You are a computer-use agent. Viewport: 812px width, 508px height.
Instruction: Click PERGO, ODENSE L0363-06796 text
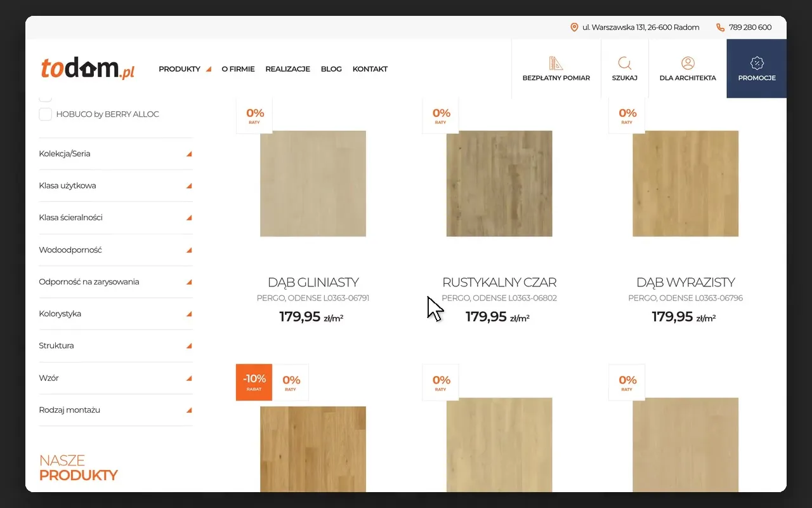pyautogui.click(x=686, y=298)
